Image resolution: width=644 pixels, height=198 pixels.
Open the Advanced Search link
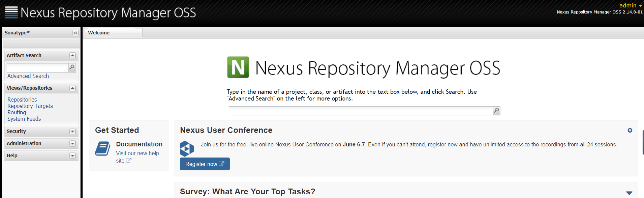(28, 76)
